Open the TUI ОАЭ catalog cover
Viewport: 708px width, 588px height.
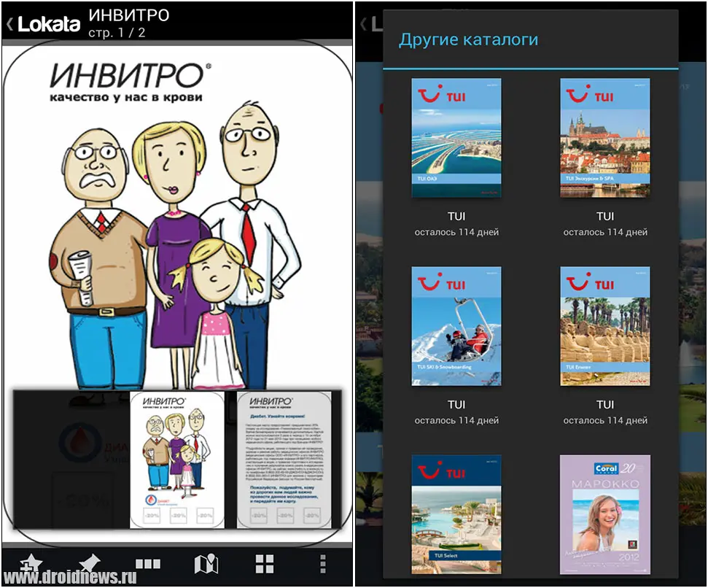click(x=456, y=138)
